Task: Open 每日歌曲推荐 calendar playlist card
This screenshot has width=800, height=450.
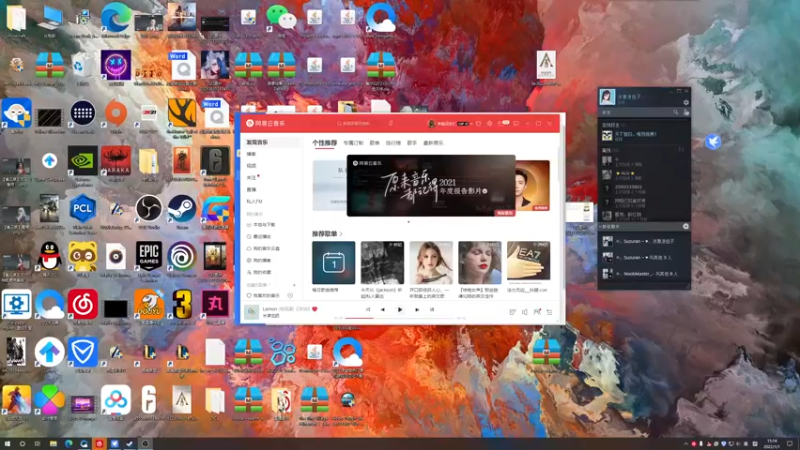Action: (334, 263)
